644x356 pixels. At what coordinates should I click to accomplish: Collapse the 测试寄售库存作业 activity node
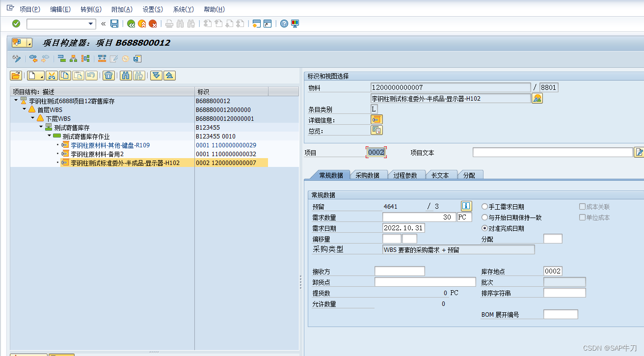click(49, 136)
